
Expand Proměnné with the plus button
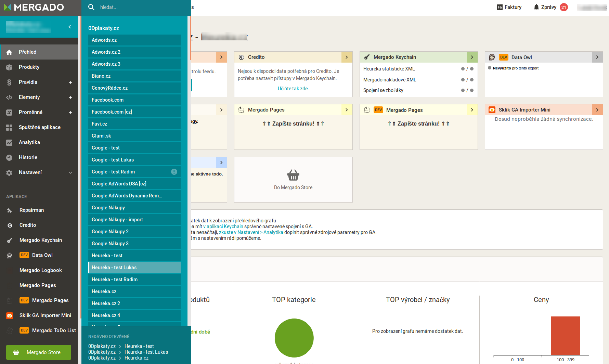pos(70,113)
